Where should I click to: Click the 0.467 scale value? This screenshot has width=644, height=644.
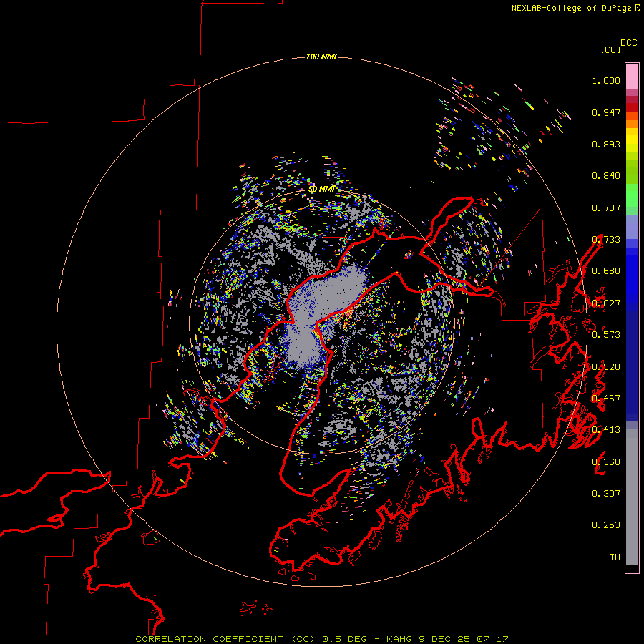coord(606,399)
